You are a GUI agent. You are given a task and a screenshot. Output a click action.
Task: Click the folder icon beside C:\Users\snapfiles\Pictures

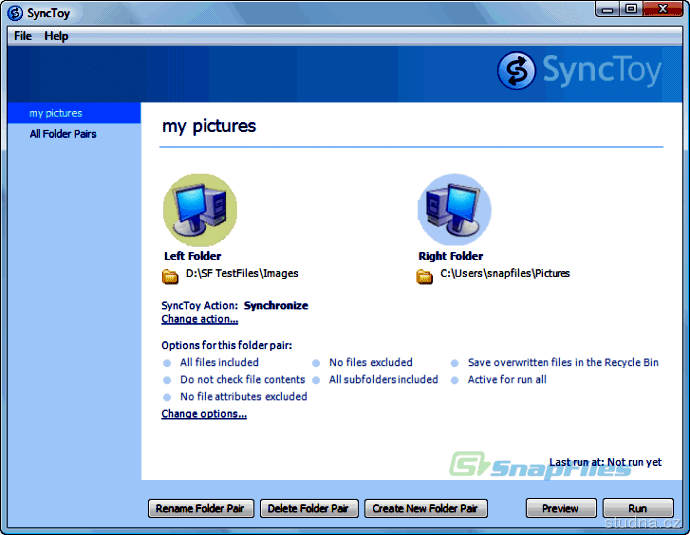tap(425, 276)
